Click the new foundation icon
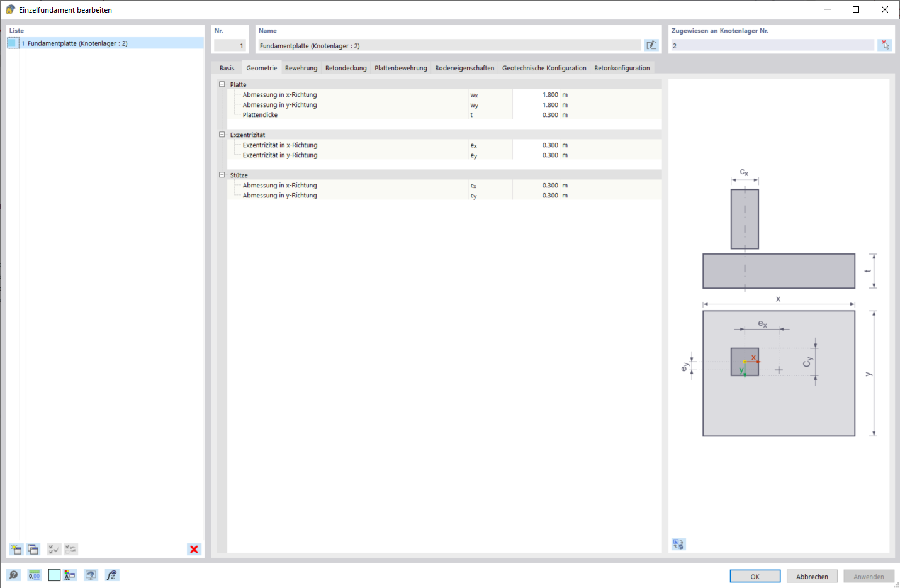Screen dimensions: 900x588 point(16,549)
